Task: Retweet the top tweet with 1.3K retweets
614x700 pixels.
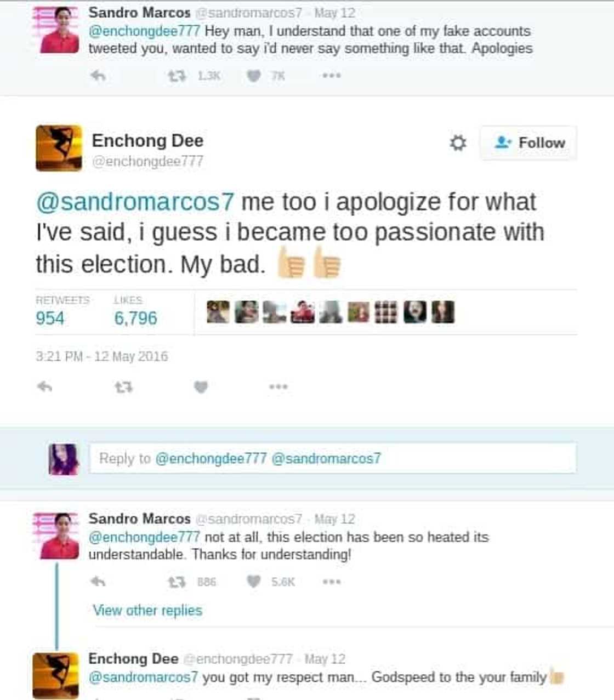Action: 177,76
